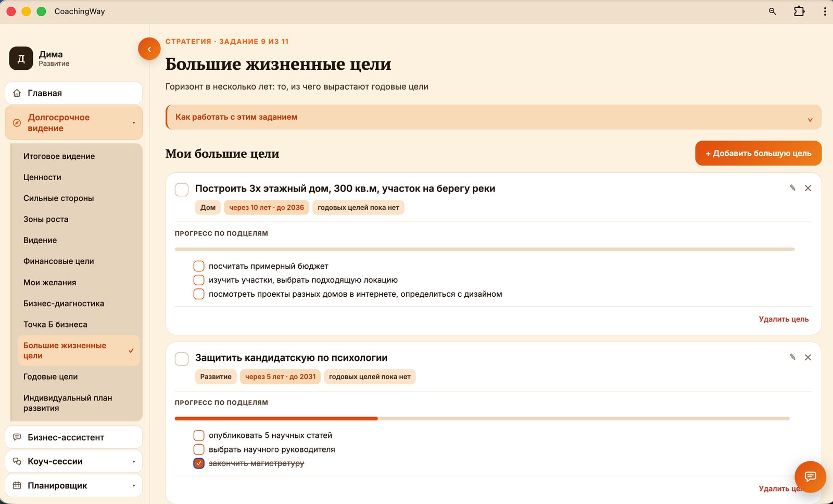Expand Коуч-сессии submenu arrow

click(134, 461)
